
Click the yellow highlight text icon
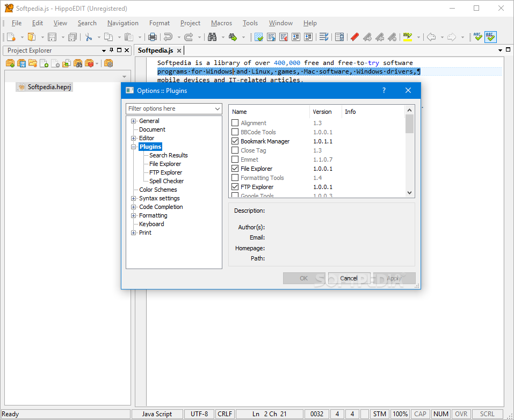click(x=408, y=37)
